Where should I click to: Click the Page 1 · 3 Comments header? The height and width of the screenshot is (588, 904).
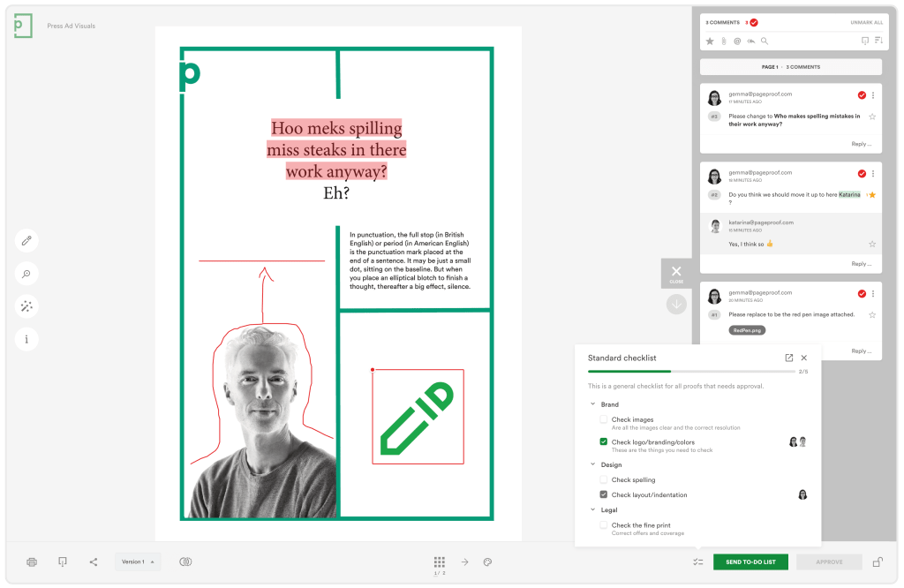pos(790,67)
